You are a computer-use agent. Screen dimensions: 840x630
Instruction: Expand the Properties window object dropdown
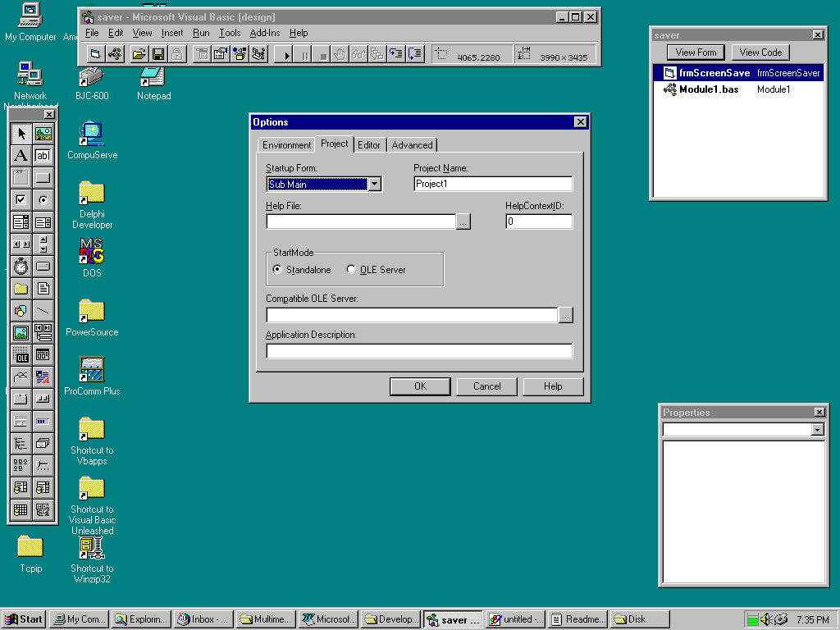click(x=817, y=430)
